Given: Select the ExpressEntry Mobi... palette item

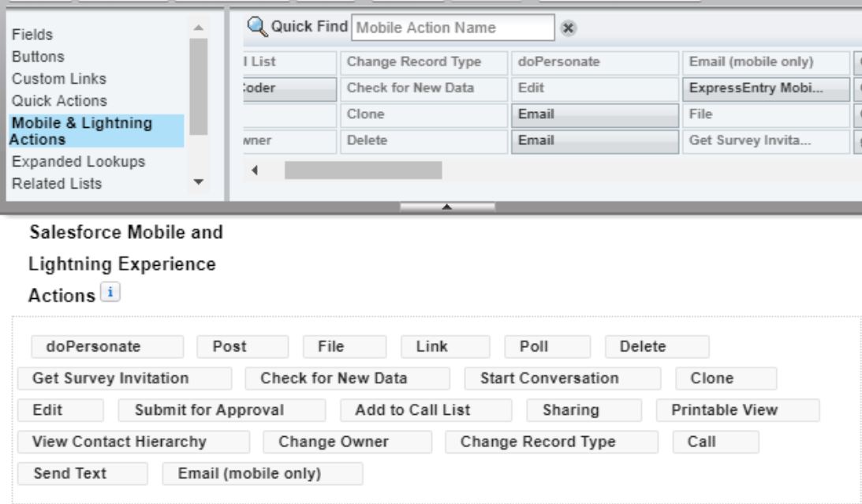Looking at the screenshot, I should click(766, 89).
